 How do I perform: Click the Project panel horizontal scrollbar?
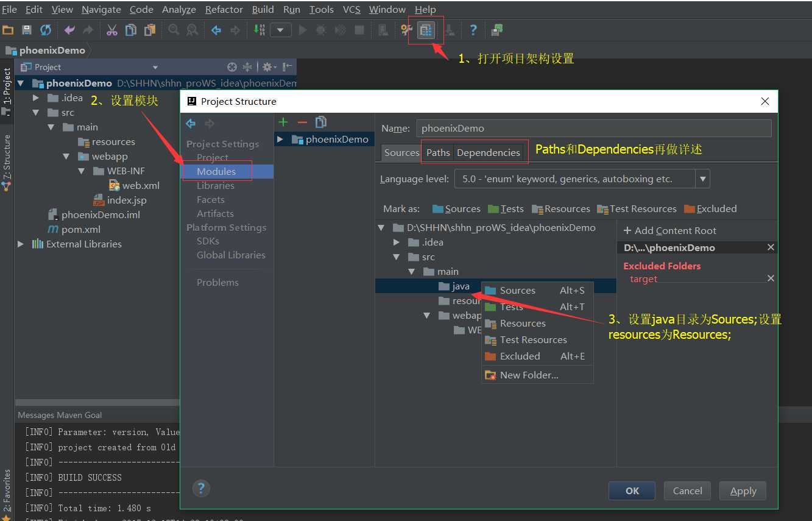(96, 403)
